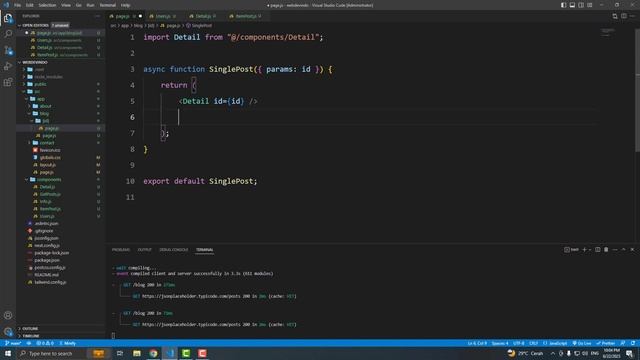Click New Terminal plus icon
Viewport: 640px width, 360px height.
pos(584,249)
